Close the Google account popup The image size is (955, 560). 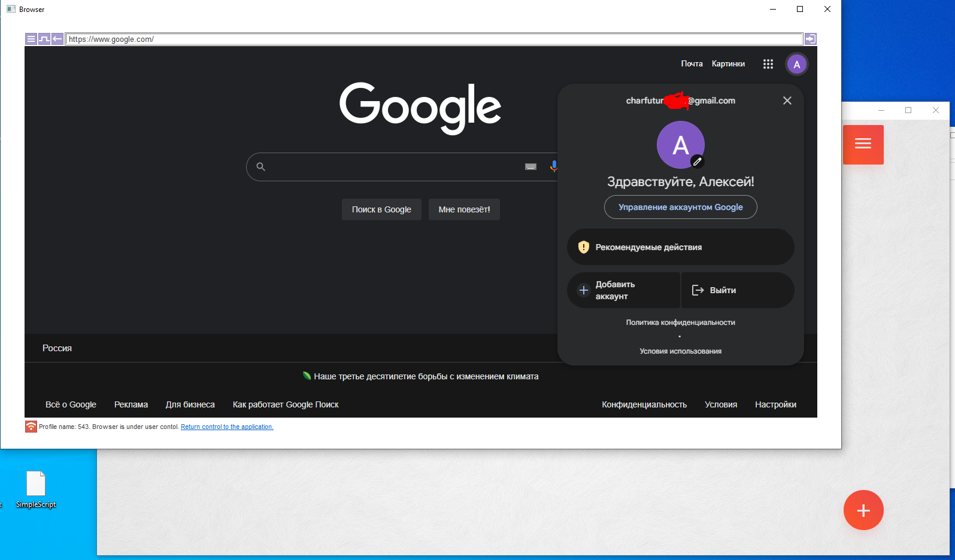[x=787, y=101]
